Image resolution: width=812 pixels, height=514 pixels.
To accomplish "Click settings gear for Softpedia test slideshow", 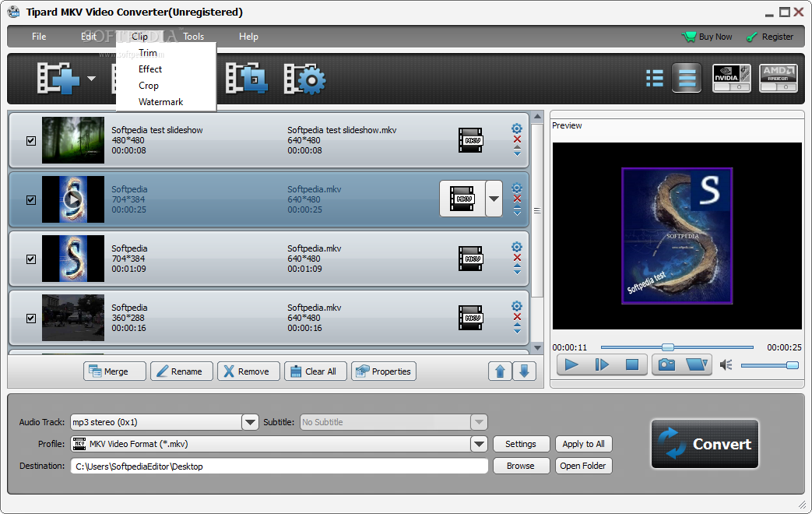I will point(517,128).
